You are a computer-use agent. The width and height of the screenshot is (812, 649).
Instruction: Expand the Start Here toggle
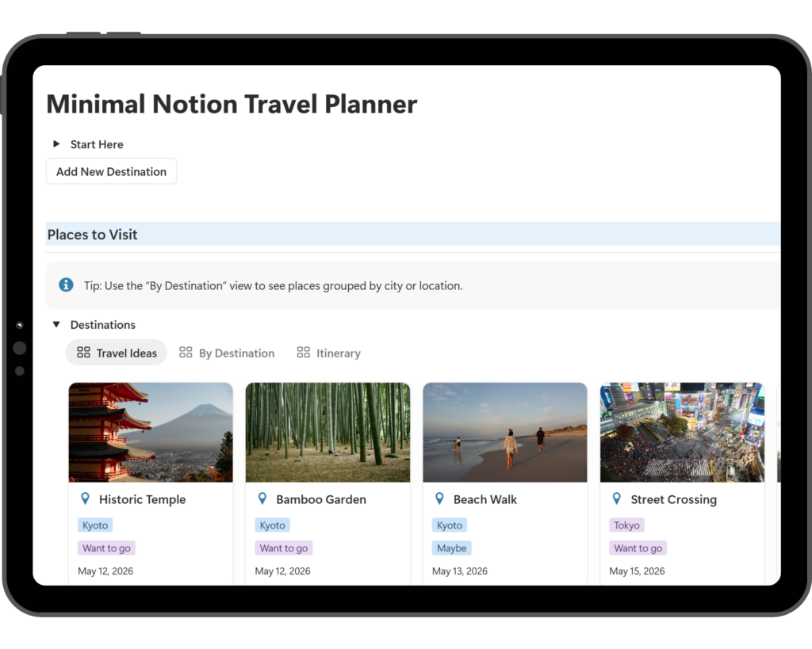(56, 143)
